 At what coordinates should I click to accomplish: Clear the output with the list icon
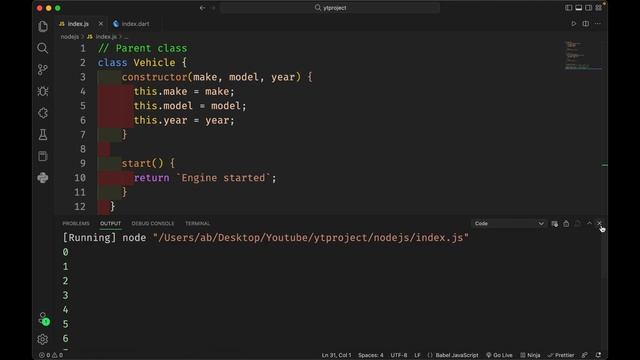point(554,224)
